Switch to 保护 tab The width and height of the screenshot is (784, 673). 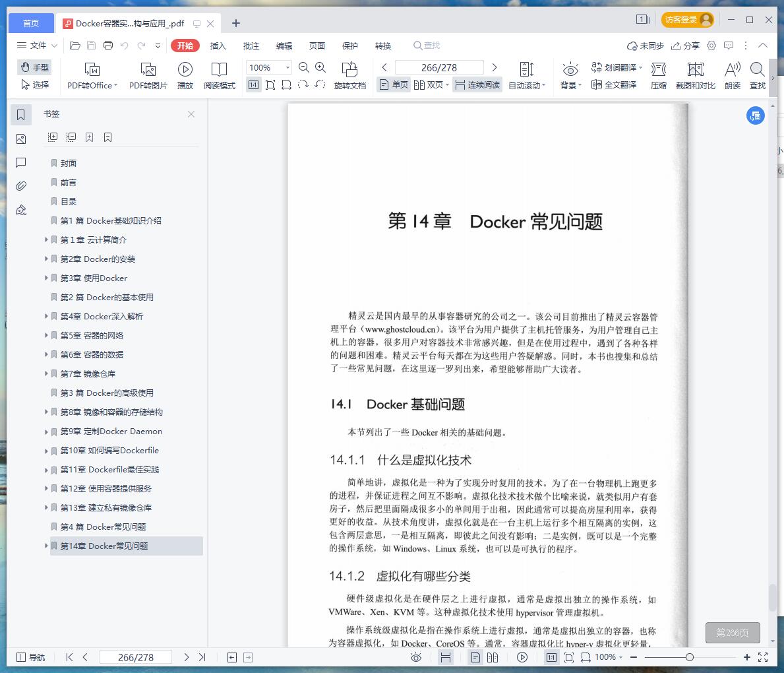(350, 46)
